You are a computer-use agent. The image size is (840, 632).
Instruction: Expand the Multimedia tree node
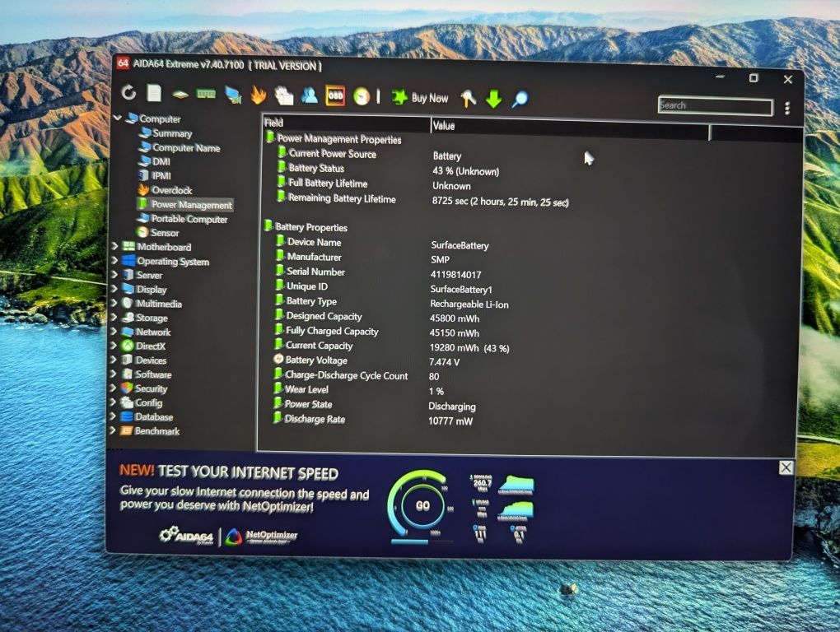(114, 303)
